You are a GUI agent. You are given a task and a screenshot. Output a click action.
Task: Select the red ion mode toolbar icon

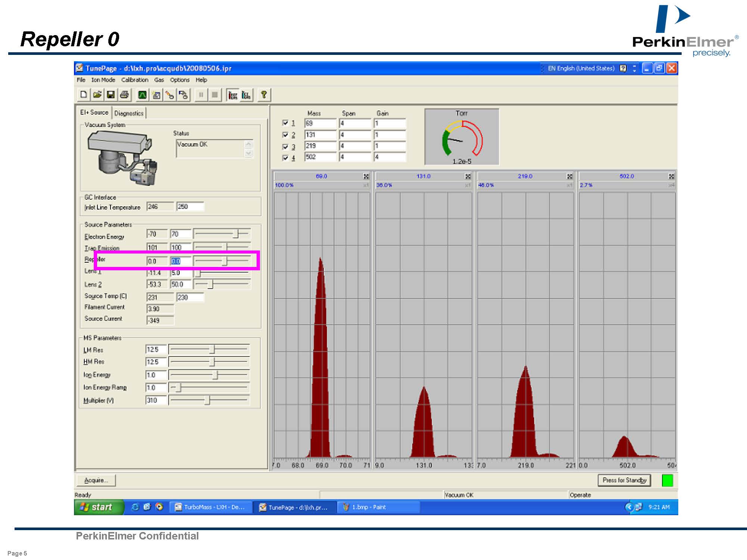coord(233,95)
